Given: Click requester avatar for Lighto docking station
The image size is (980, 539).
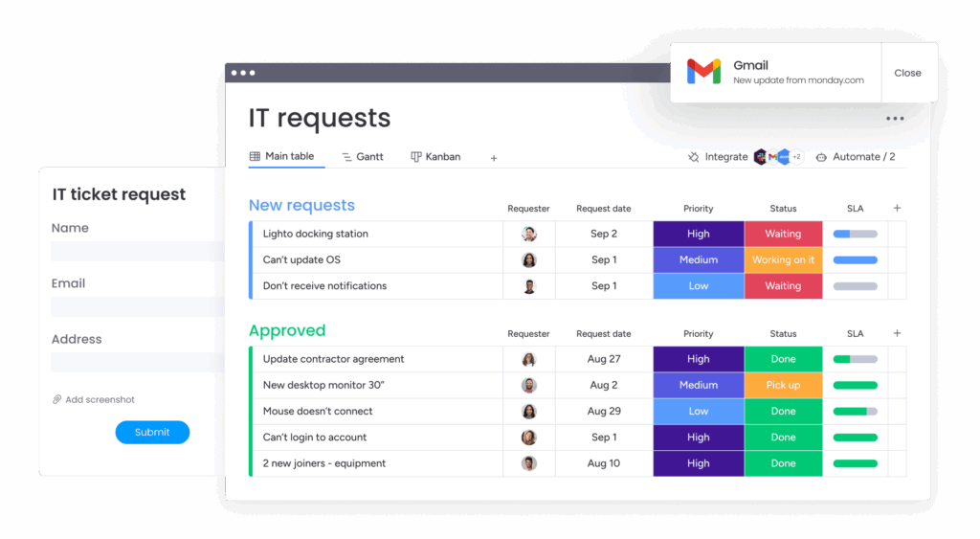Looking at the screenshot, I should 529,234.
